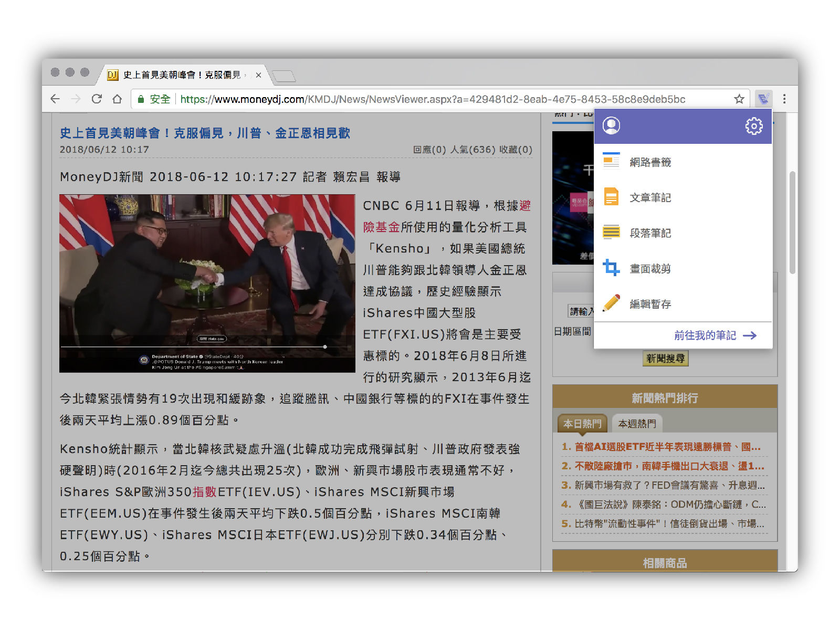Select the 文章筆記 article note icon
840x630 pixels.
click(611, 197)
